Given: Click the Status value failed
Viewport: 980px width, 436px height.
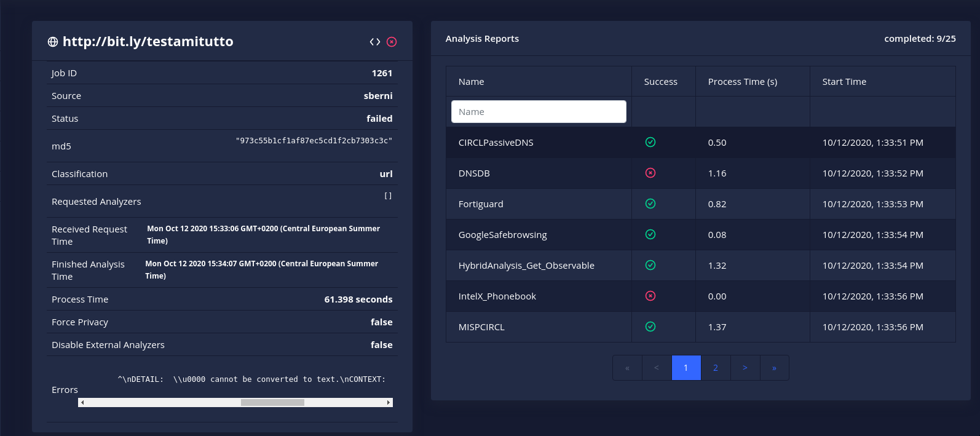Looking at the screenshot, I should point(379,119).
